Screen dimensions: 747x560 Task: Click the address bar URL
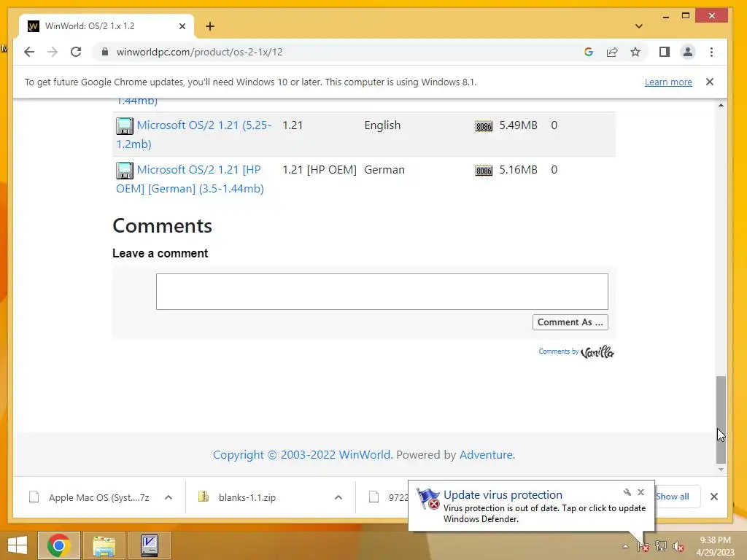click(x=199, y=52)
